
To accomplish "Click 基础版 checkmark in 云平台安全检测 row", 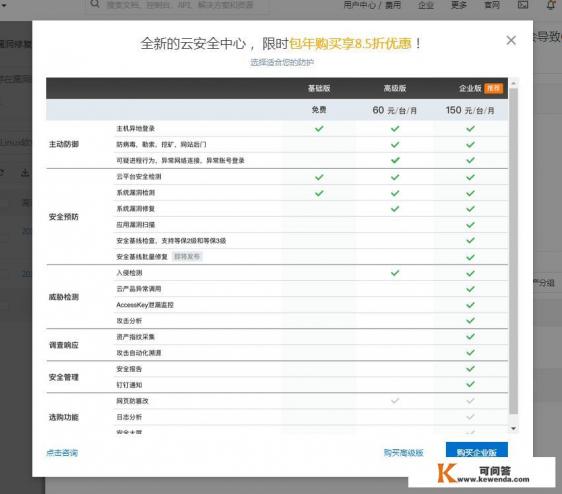I will click(319, 177).
